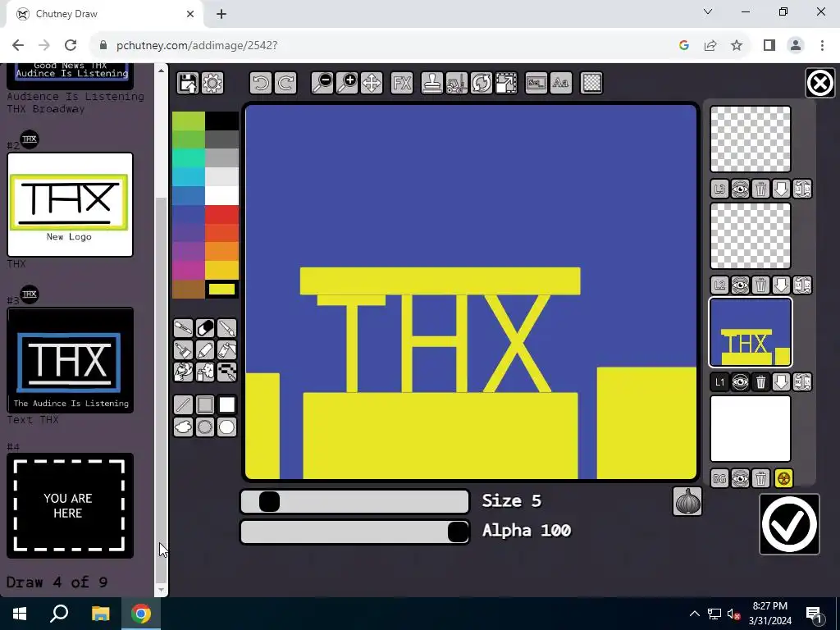
Task: Click the Size slider track
Action: point(354,501)
